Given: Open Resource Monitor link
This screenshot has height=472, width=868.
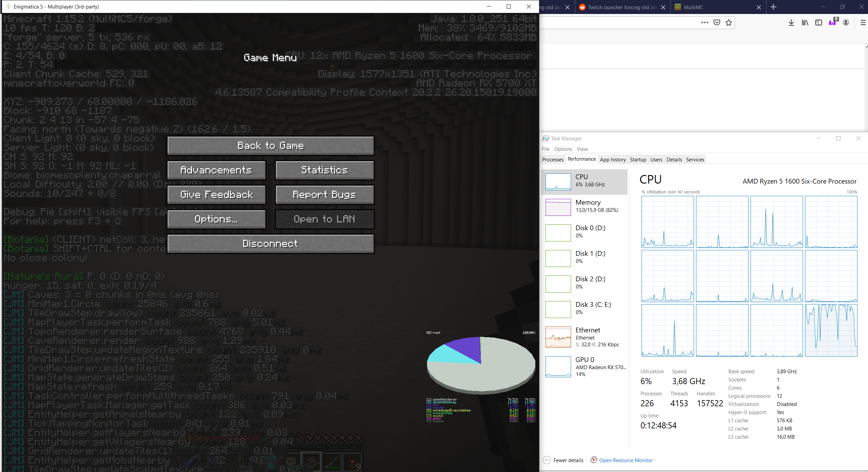Looking at the screenshot, I should pos(626,460).
